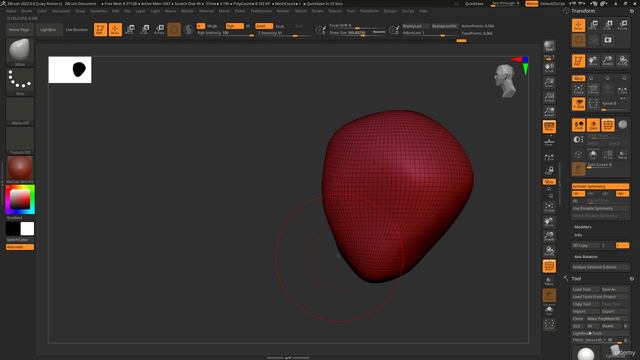Select the white secondary color swatch
640x360 pixels.
point(27,229)
